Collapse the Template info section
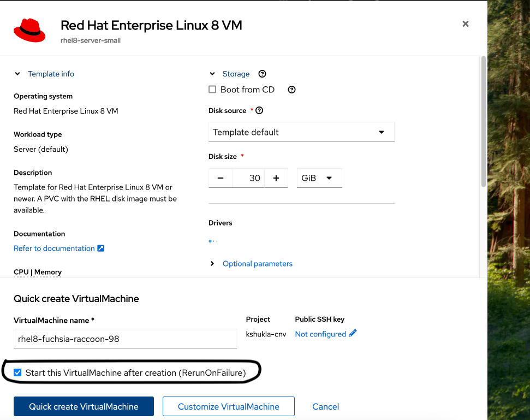530x420 pixels. click(x=17, y=74)
